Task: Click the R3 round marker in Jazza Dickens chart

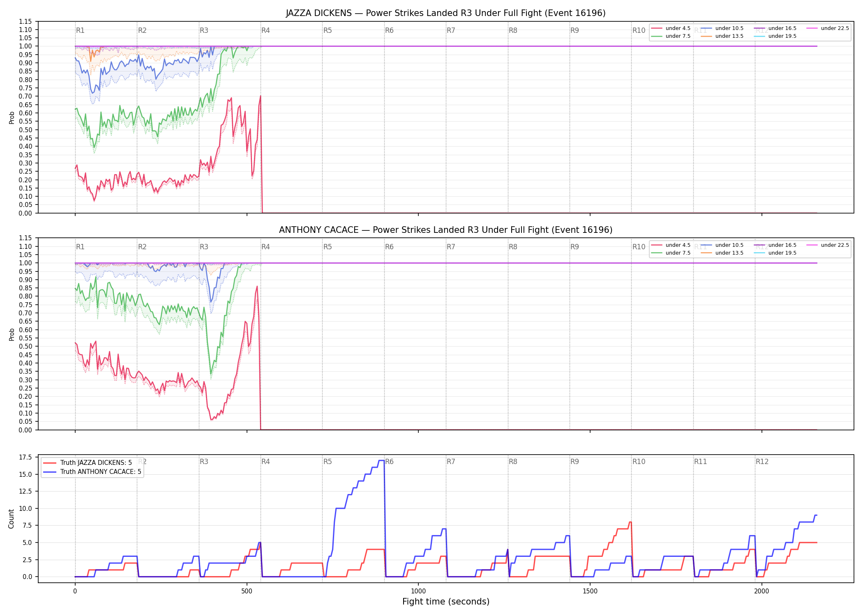Action: coord(204,30)
